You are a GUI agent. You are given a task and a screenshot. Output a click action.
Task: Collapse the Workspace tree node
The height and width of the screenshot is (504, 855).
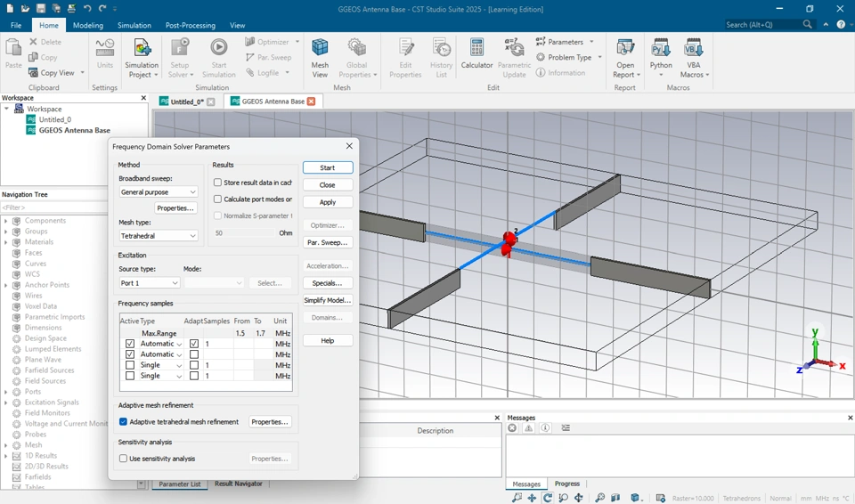coord(6,110)
